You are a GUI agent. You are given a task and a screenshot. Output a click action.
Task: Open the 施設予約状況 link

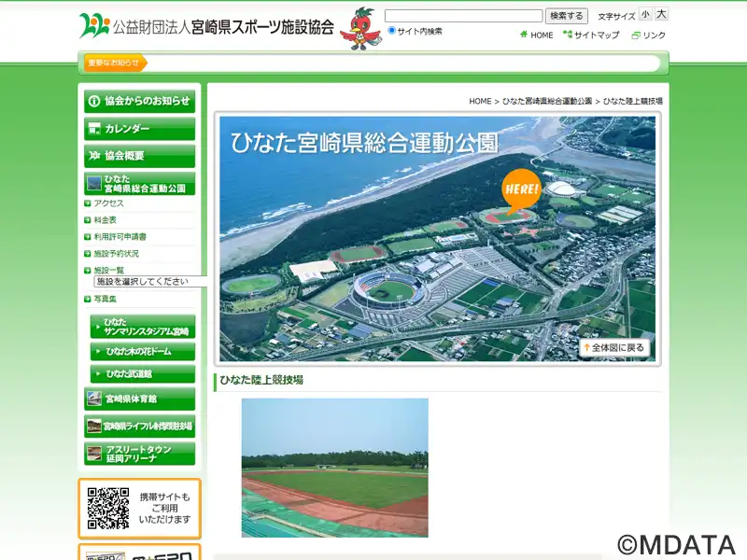[116, 254]
